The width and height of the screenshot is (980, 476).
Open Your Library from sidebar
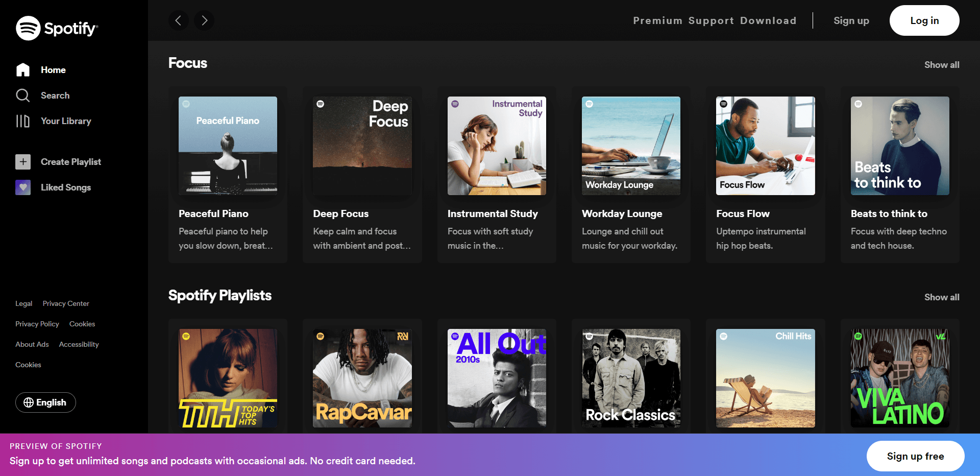66,121
